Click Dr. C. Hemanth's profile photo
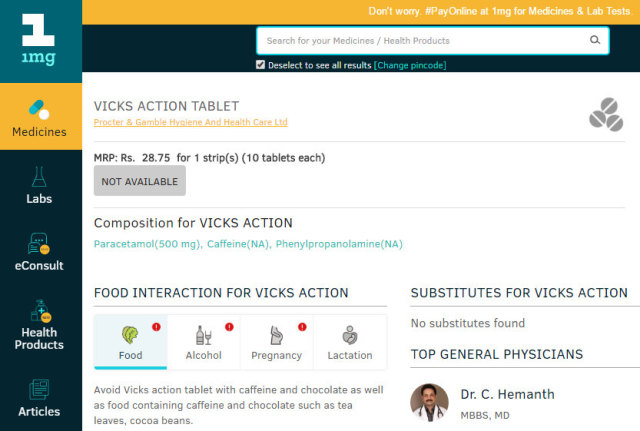This screenshot has width=640, height=431. click(429, 402)
